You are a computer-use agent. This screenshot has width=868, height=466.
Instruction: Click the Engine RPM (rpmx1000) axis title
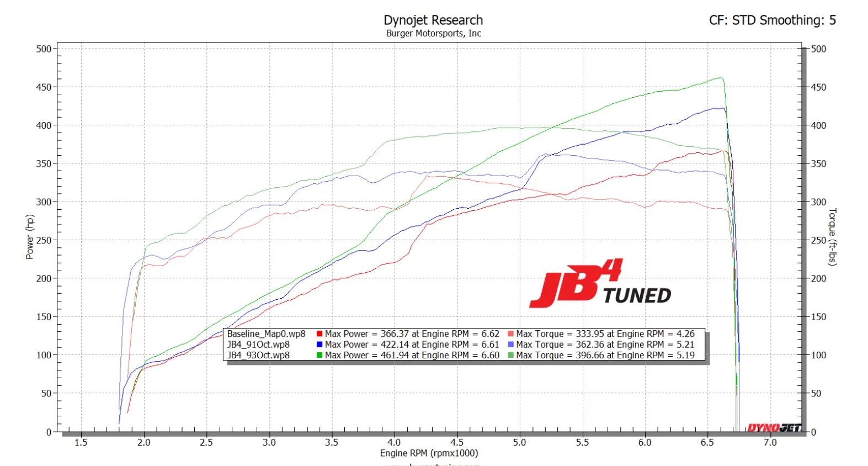[429, 453]
